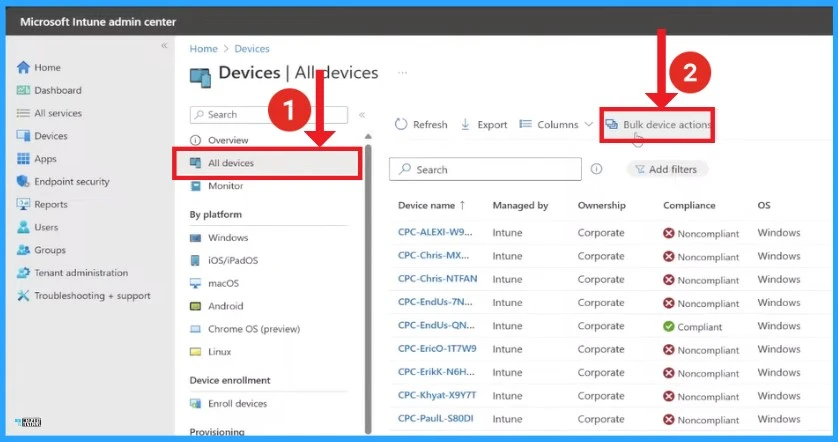Open the Troubleshooting + support wrench icon

(23, 296)
